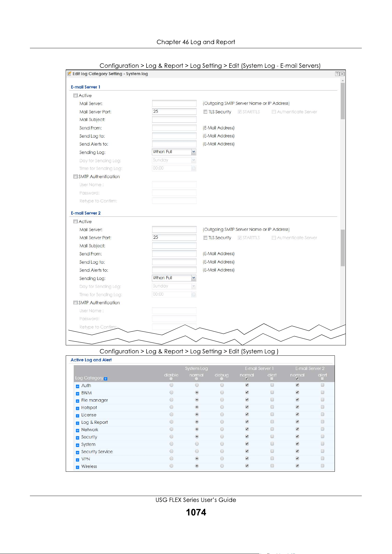The image size is (392, 554).
Task: Select System Log disable radio for Log & Report
Action: click(x=171, y=422)
